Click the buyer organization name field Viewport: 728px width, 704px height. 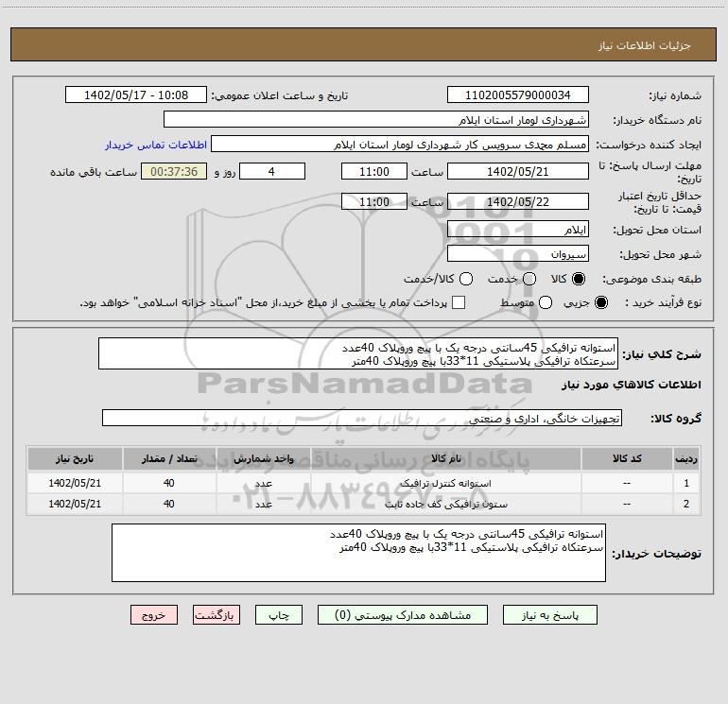point(376,119)
